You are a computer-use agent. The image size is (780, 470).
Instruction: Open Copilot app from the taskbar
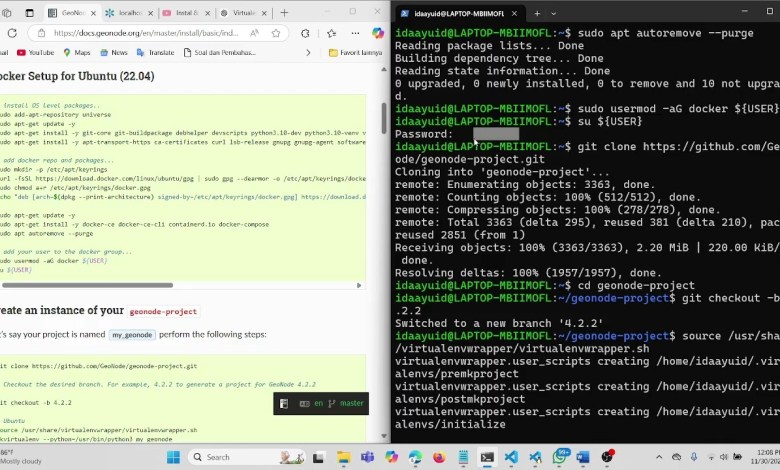click(391, 457)
